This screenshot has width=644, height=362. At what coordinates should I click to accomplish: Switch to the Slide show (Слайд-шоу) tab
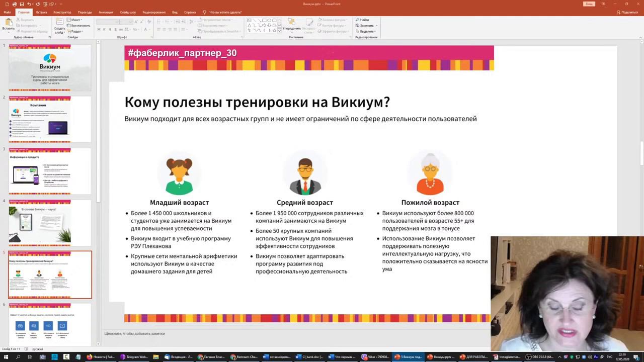(x=128, y=12)
